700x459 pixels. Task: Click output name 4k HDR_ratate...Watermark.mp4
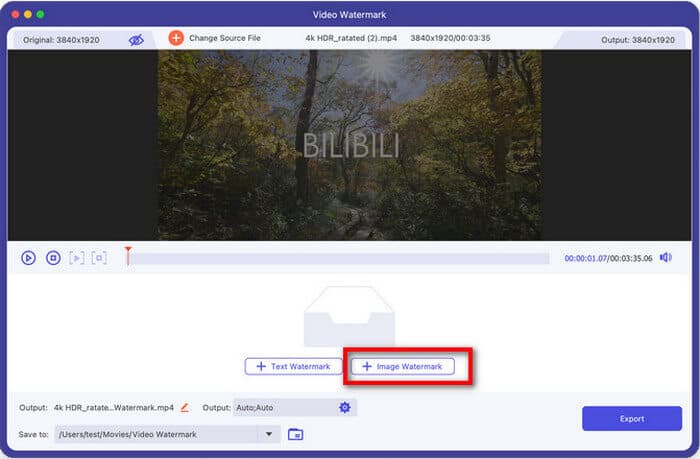(113, 408)
